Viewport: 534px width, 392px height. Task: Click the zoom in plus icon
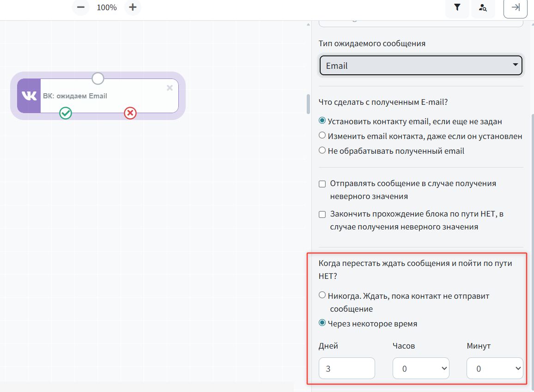click(133, 7)
